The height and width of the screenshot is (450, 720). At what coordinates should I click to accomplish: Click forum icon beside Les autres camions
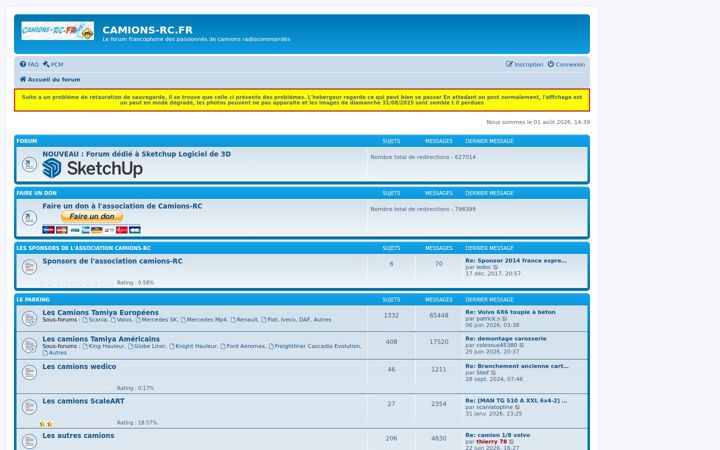pyautogui.click(x=29, y=441)
